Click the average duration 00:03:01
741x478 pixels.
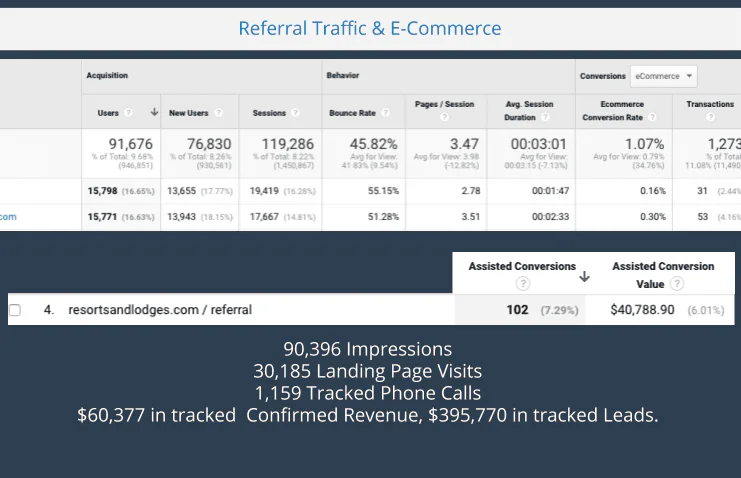point(538,144)
